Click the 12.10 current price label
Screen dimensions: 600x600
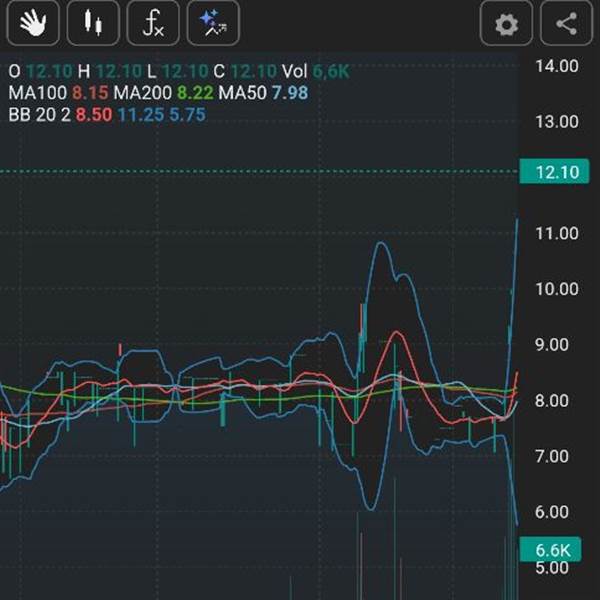pos(554,172)
